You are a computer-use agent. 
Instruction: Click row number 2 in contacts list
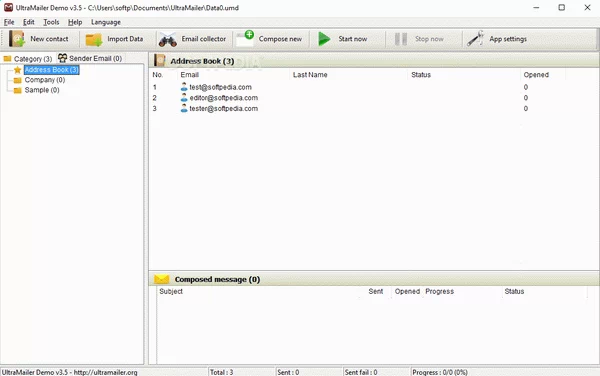coord(154,98)
